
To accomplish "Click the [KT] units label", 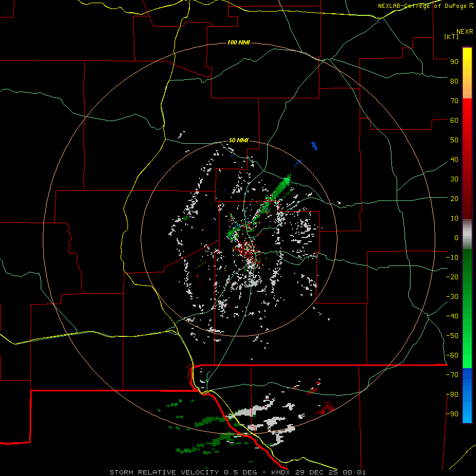I will pos(452,36).
